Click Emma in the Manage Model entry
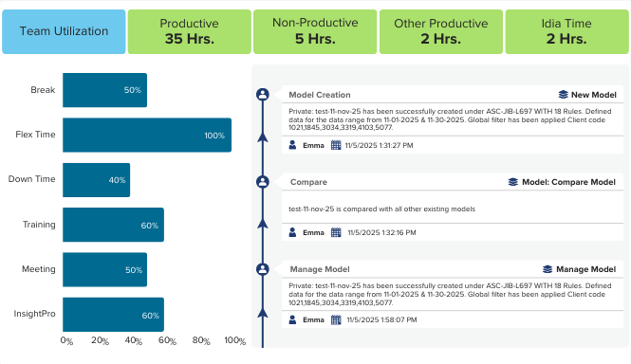This screenshot has height=364, width=631. coord(313,320)
